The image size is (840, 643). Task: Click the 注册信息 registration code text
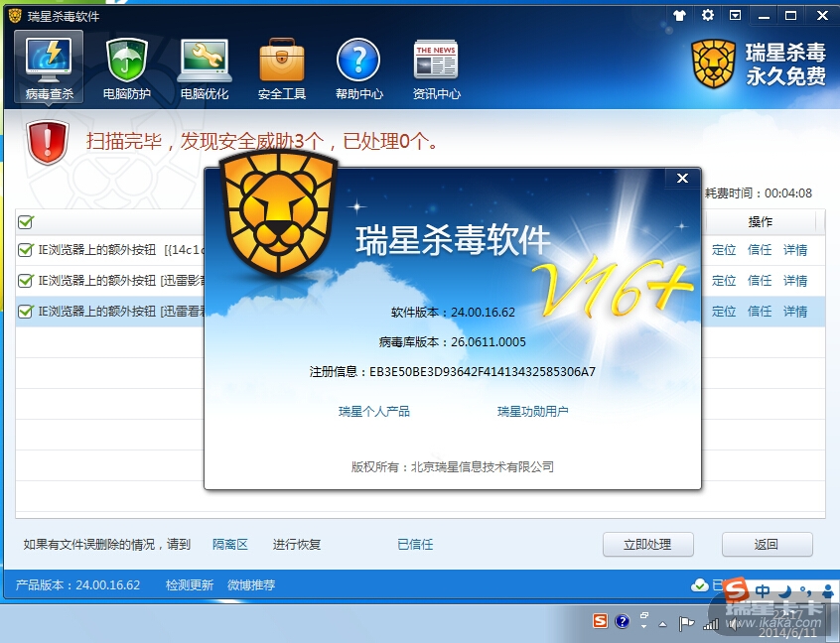(452, 371)
